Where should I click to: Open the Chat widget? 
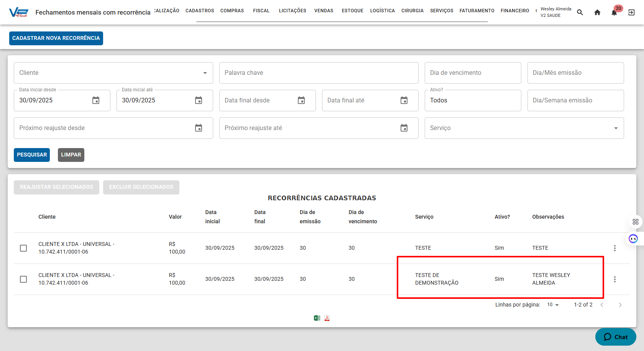pyautogui.click(x=616, y=337)
